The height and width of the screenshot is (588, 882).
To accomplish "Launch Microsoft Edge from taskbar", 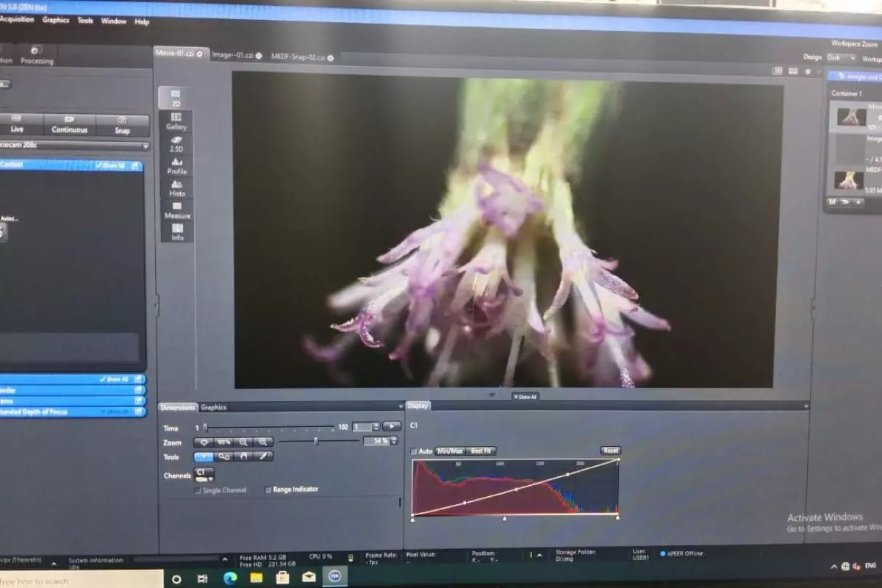I will point(229,578).
